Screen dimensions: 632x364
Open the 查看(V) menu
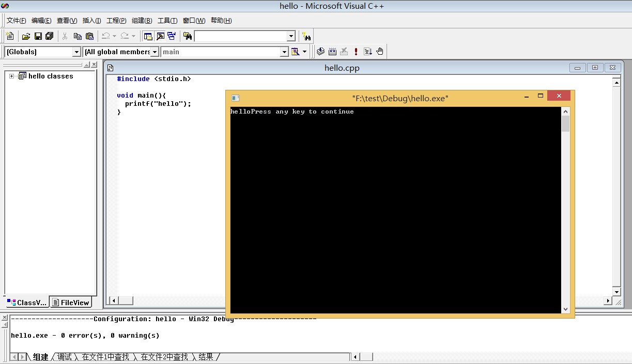[x=67, y=21]
